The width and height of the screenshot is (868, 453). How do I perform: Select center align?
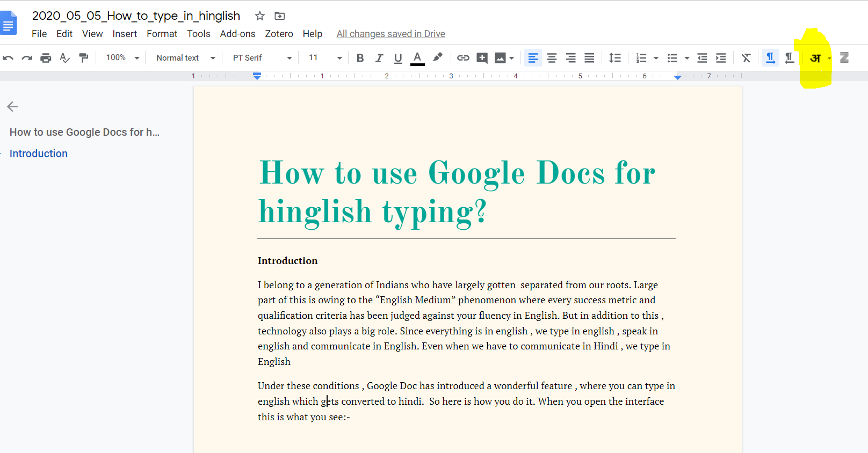pyautogui.click(x=552, y=58)
